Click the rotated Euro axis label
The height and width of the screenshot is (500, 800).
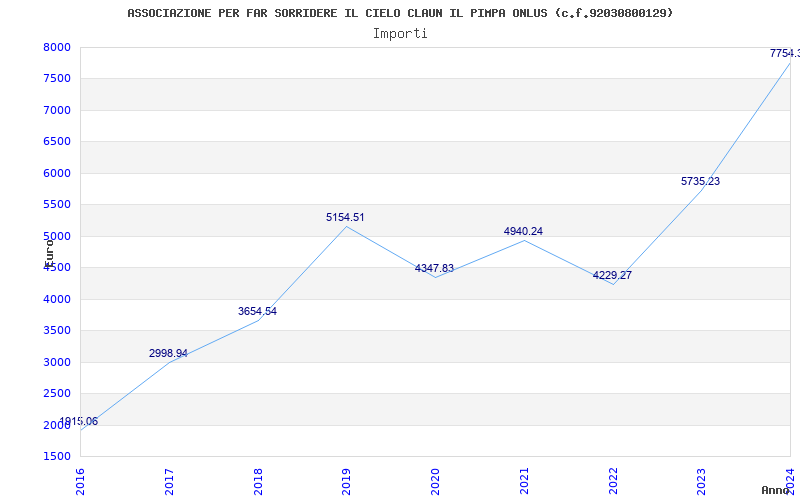click(49, 252)
